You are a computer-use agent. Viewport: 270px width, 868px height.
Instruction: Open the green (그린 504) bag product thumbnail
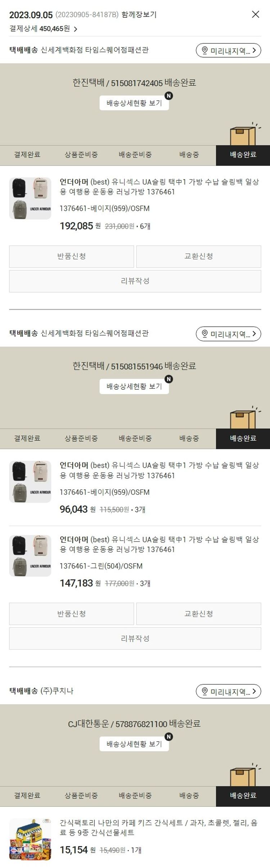click(x=30, y=556)
